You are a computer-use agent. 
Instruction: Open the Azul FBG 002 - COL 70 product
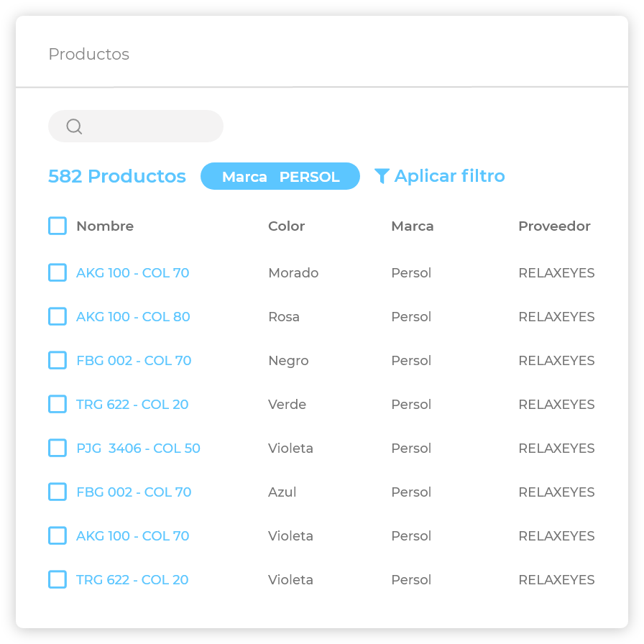tap(134, 492)
